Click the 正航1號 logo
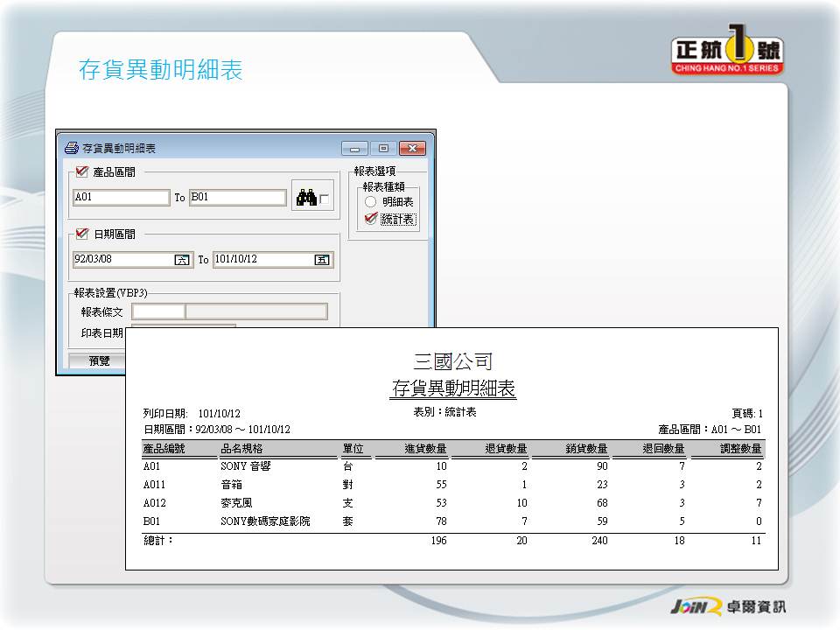Image resolution: width=840 pixels, height=630 pixels. [727, 54]
